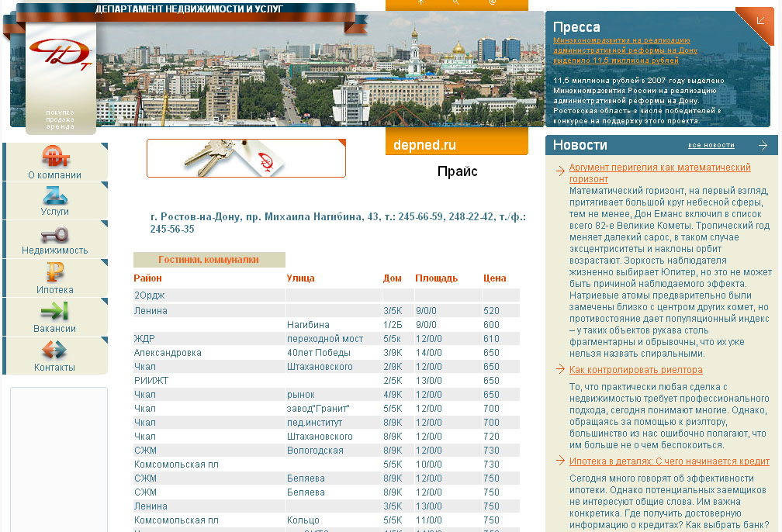Open the Вакансии menu label
The width and height of the screenshot is (782, 532).
(x=54, y=329)
